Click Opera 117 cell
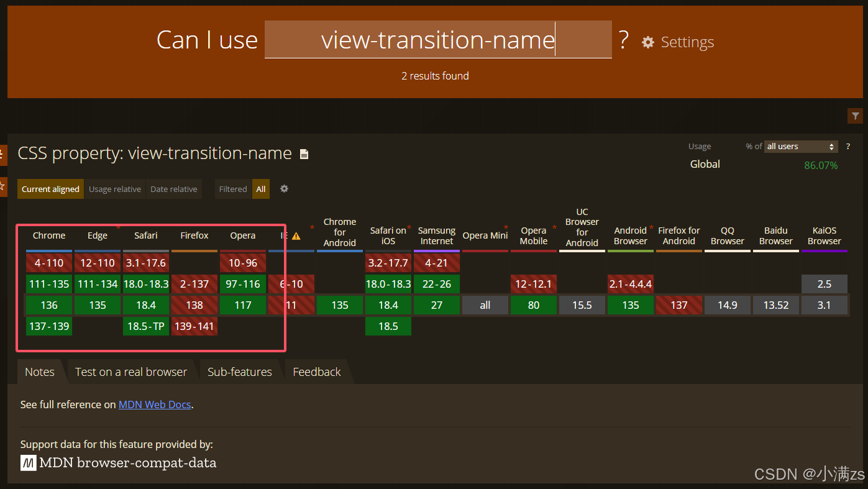 click(x=243, y=305)
